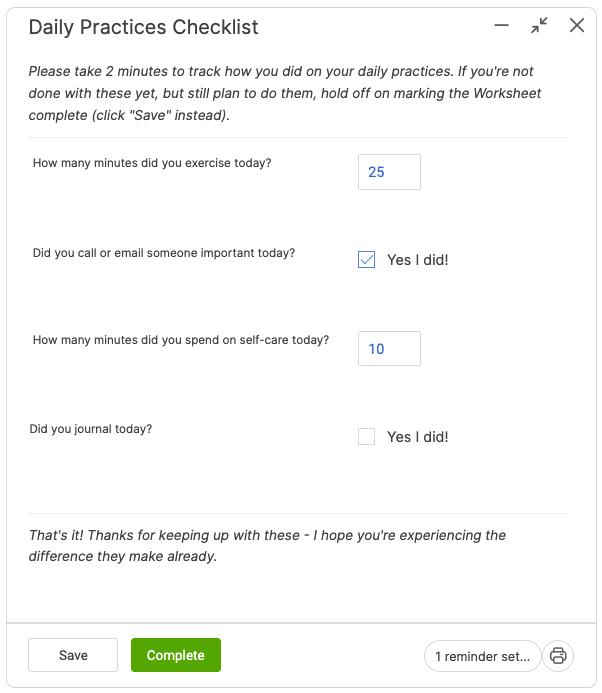The height and width of the screenshot is (693, 602).
Task: Click the call or email question text
Action: [164, 253]
